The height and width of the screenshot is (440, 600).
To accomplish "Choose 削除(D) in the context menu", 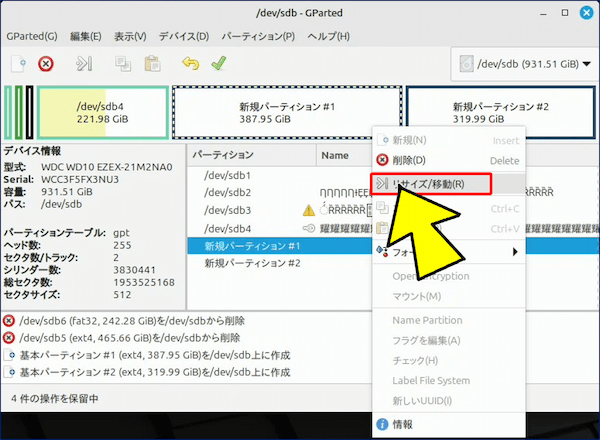I will [x=410, y=160].
